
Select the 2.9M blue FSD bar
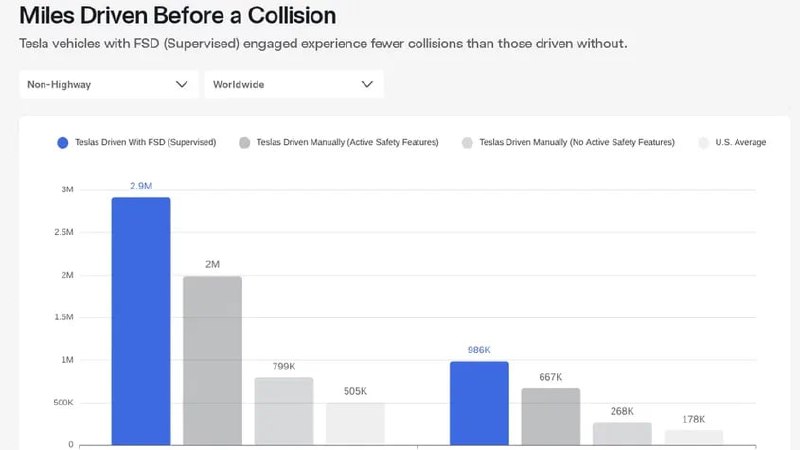coord(141,320)
